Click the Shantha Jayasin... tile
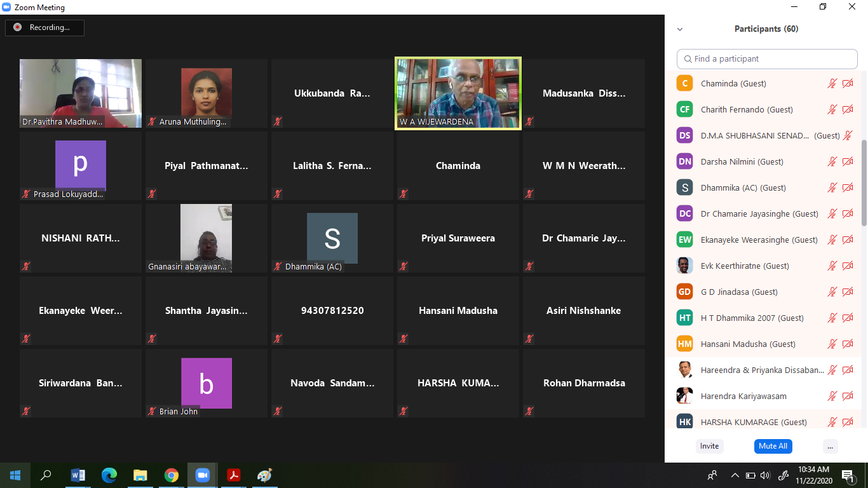 tap(207, 311)
